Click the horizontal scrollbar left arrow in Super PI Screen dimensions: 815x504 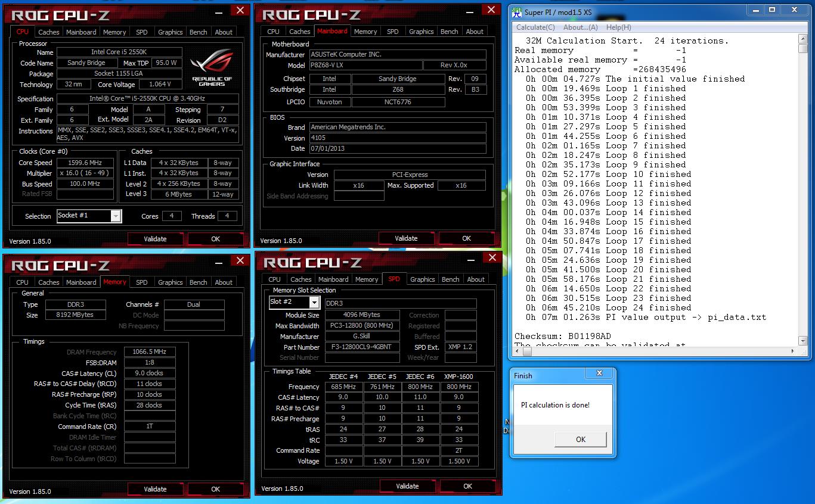516,351
